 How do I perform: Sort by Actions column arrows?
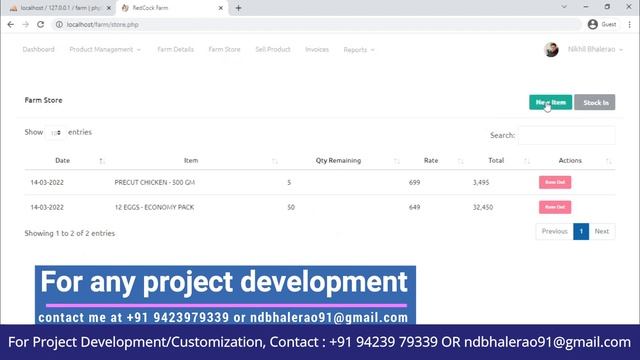click(609, 161)
